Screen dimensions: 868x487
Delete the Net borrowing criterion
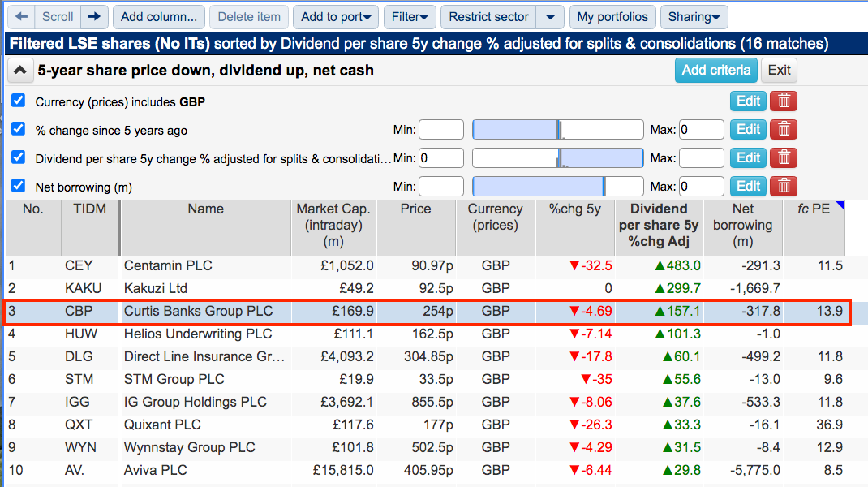pos(784,186)
